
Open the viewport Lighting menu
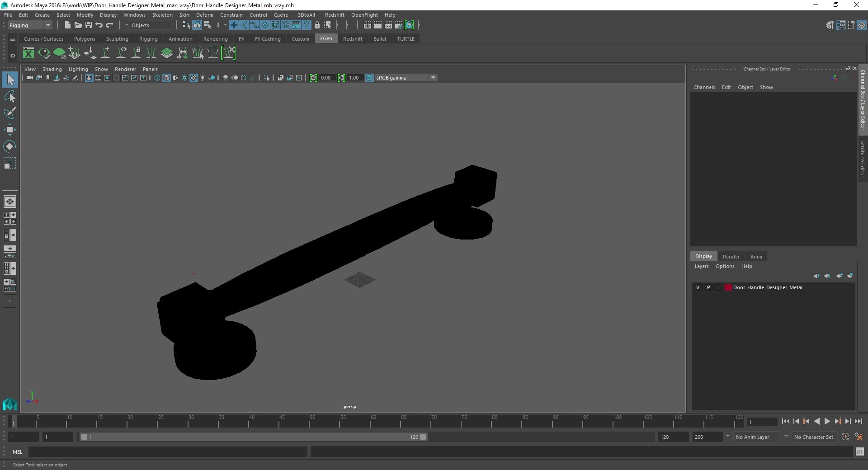78,69
